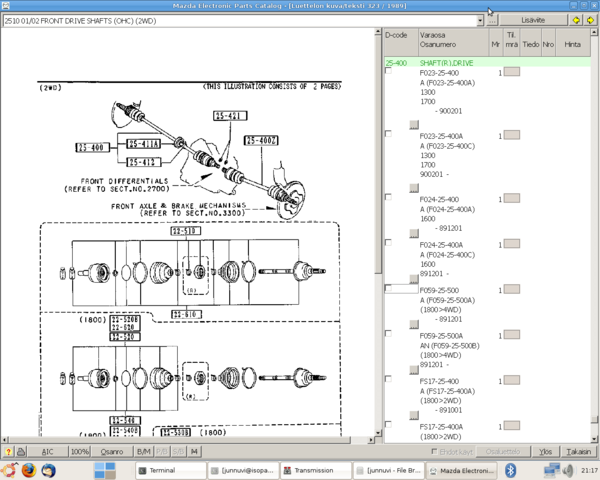
Task: Click the illustration horizontal scrollbar thumb
Action: [178, 440]
